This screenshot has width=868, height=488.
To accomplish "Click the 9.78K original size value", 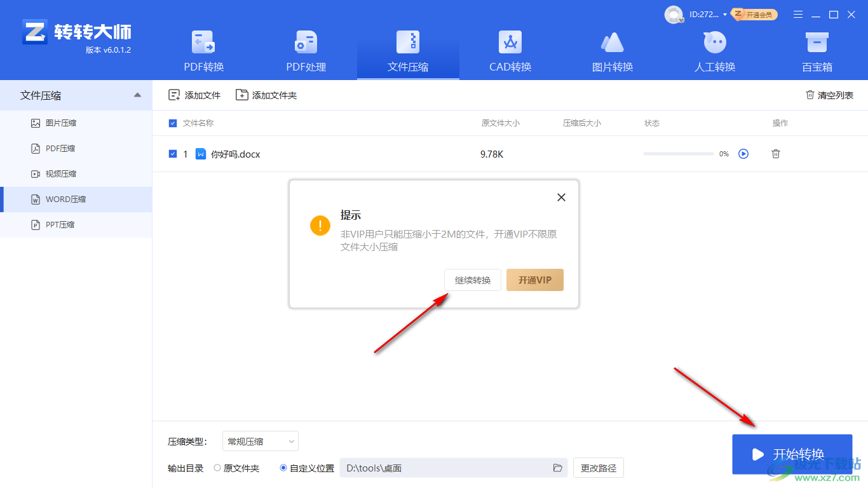I will [x=492, y=154].
